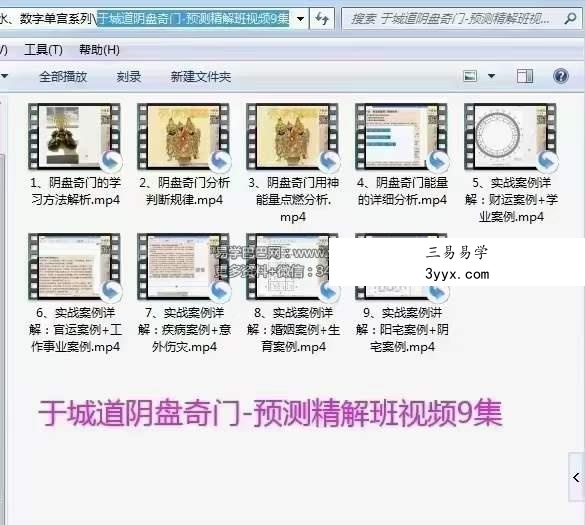585x525 pixels.
Task: Click the side panel collapse chevron
Action: pyautogui.click(x=576, y=477)
